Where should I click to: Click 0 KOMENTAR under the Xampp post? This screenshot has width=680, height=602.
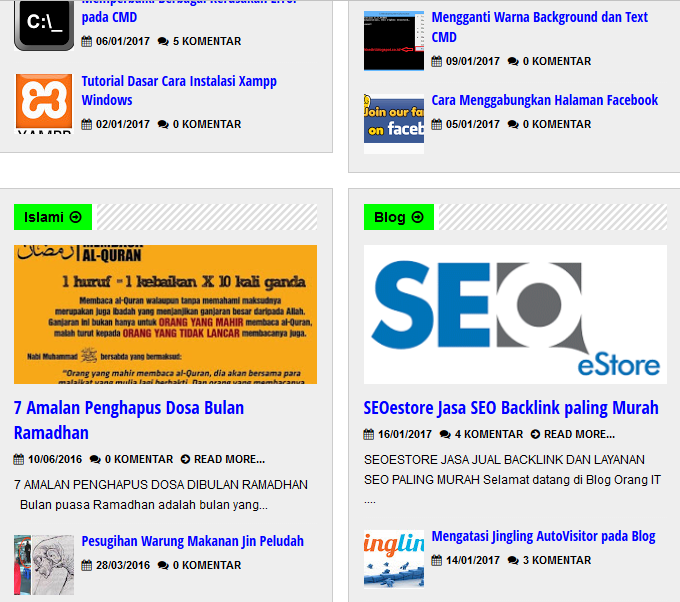click(x=206, y=124)
